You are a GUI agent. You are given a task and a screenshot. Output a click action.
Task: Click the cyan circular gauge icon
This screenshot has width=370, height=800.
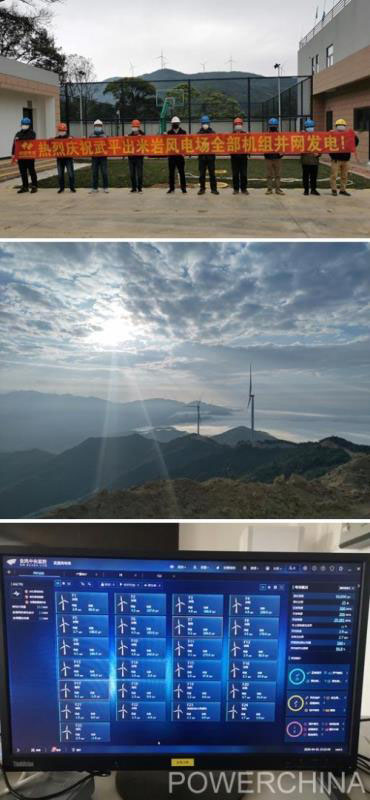click(x=296, y=677)
